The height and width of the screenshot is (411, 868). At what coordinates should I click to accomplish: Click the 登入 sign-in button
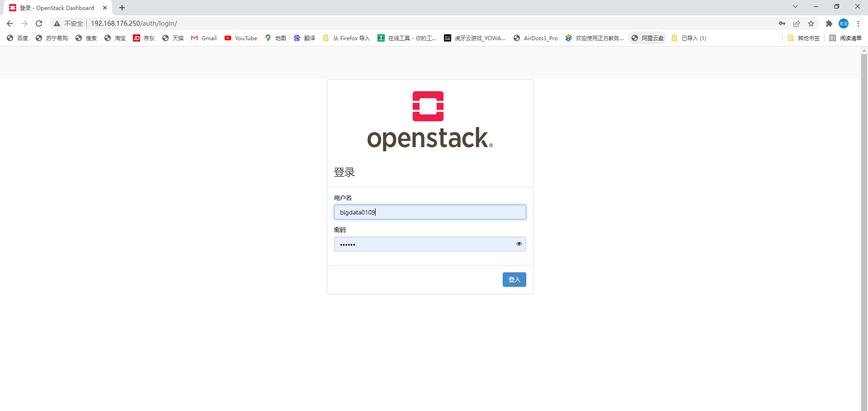tap(514, 280)
